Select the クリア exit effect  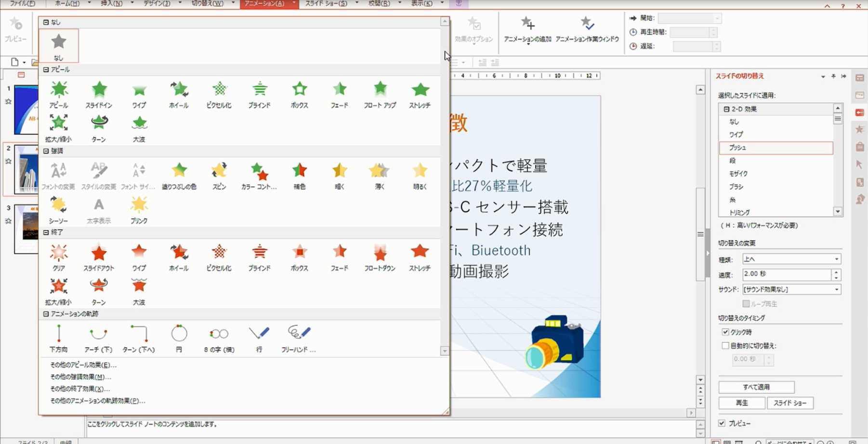point(58,257)
